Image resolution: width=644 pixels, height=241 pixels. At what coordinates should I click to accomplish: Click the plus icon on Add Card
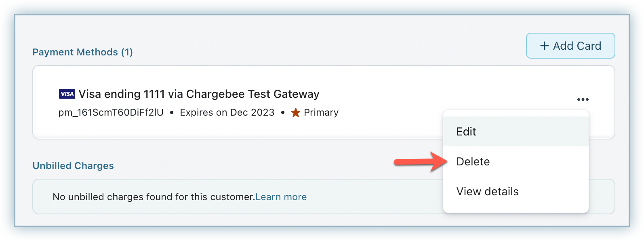pos(545,46)
